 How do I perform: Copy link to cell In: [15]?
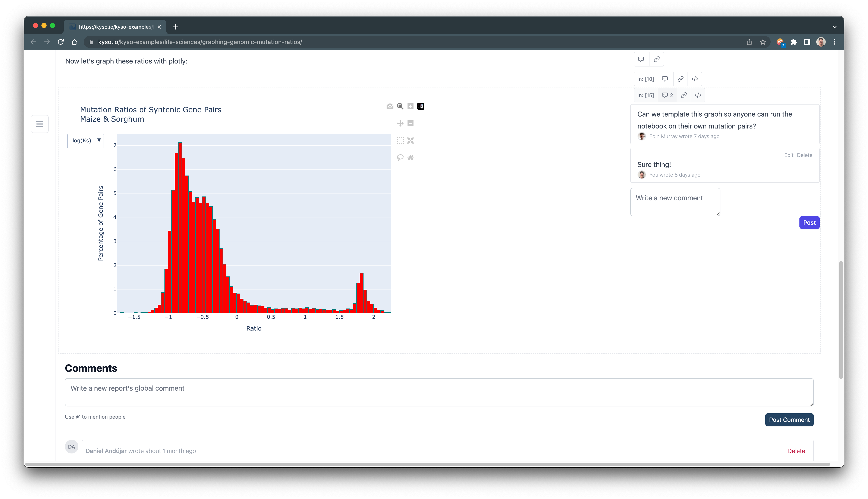tap(684, 95)
